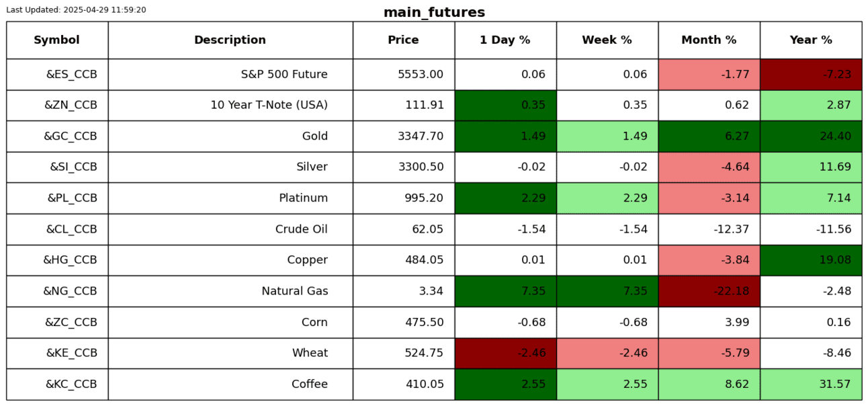Click the Description column header
This screenshot has height=406, width=868.
[x=230, y=40]
